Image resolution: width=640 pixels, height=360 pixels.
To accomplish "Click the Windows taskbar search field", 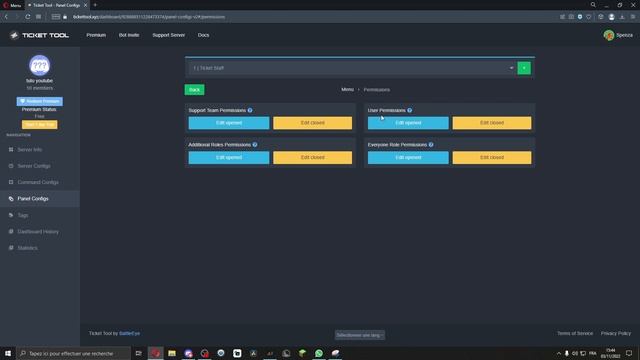I will (x=74, y=353).
